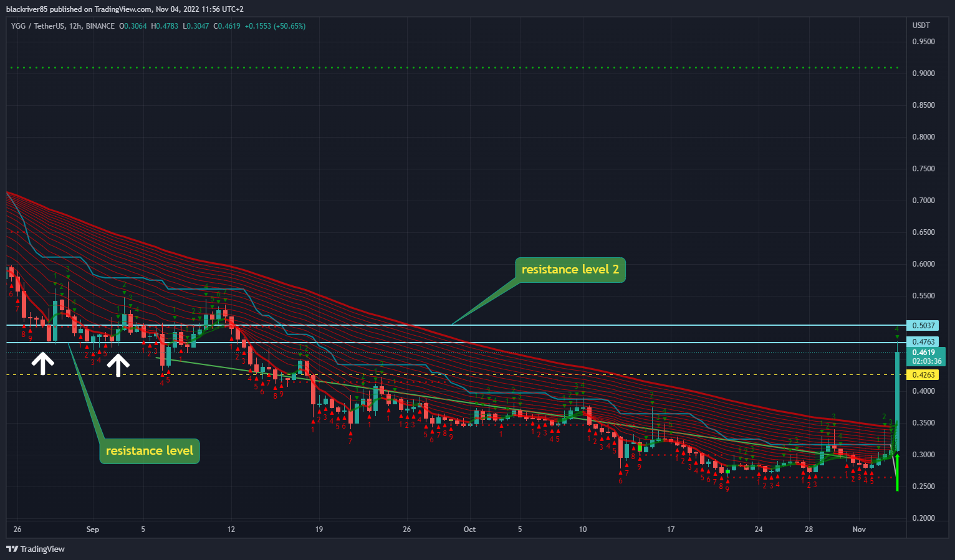The width and height of the screenshot is (955, 560).
Task: Click the open value O0.3064 in the legend
Action: pos(133,26)
